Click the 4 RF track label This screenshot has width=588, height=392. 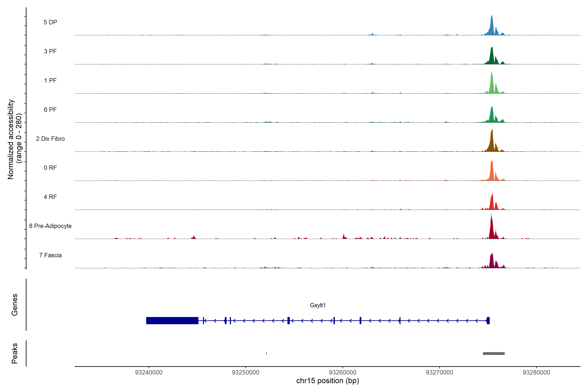point(50,197)
